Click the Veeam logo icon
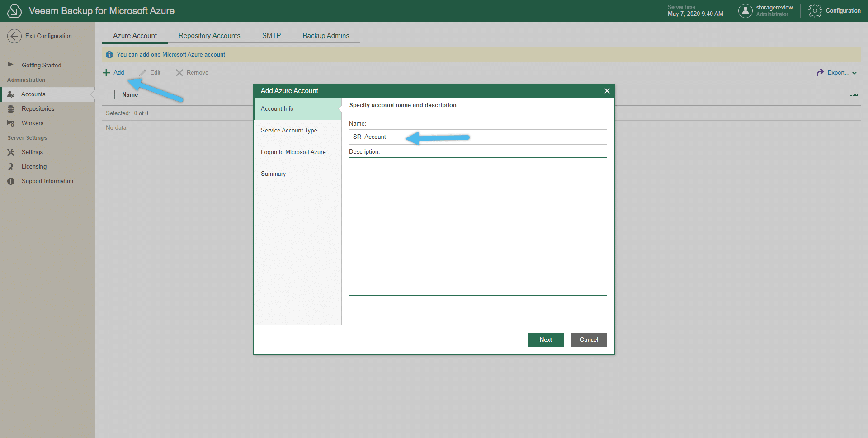868x438 pixels. click(x=14, y=10)
